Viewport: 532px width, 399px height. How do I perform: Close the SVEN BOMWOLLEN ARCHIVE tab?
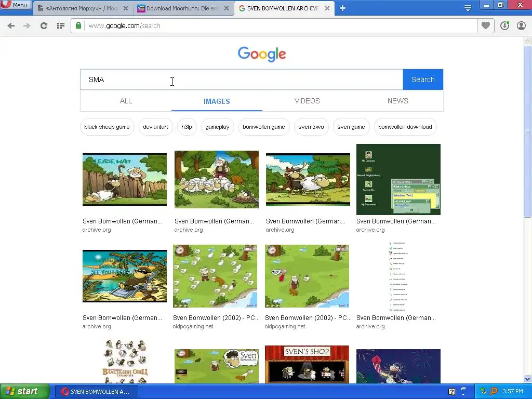327,8
